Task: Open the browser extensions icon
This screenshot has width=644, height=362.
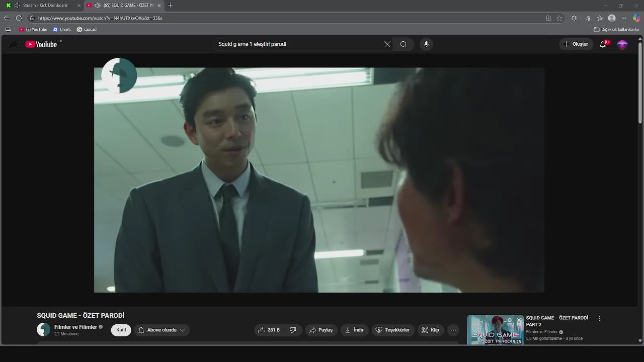Action: click(x=574, y=18)
